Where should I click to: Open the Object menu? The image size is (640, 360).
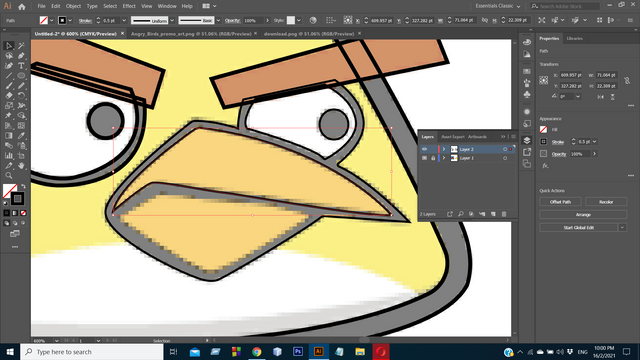[73, 6]
